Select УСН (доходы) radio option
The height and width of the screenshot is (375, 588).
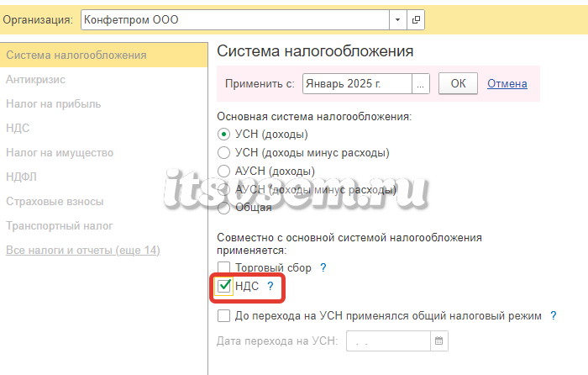point(224,134)
